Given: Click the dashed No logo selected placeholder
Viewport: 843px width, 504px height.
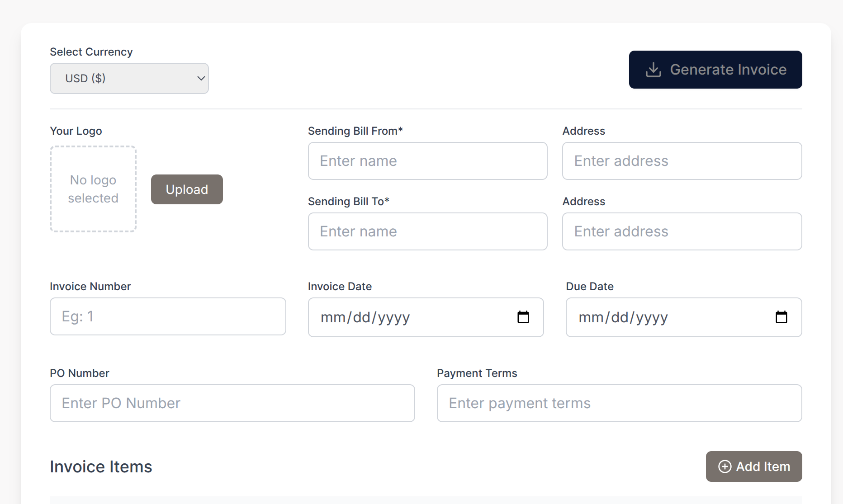Looking at the screenshot, I should pos(93,189).
